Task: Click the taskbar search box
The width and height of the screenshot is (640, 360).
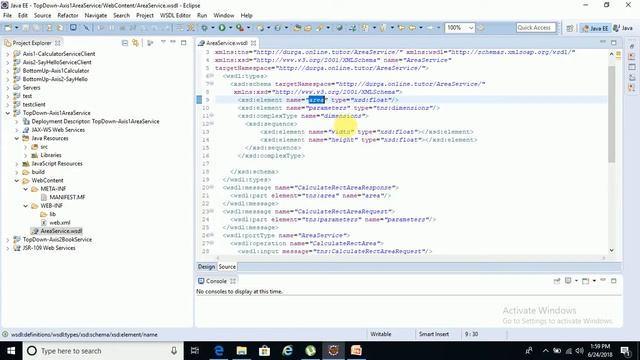Action: coord(103,351)
